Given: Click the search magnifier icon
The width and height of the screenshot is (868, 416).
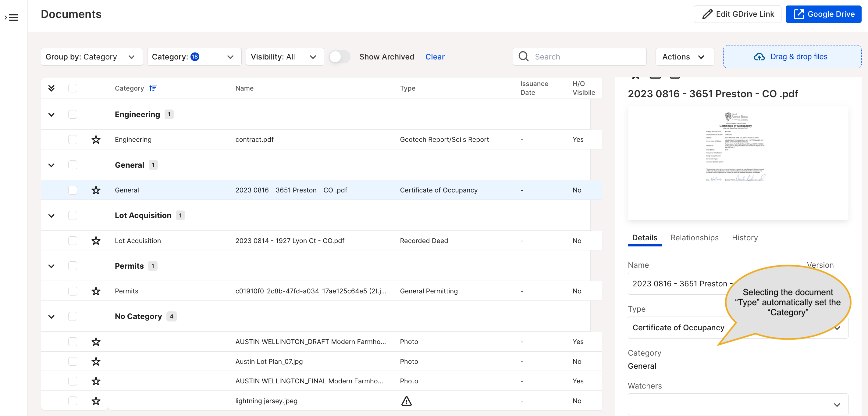Looking at the screenshot, I should (523, 56).
